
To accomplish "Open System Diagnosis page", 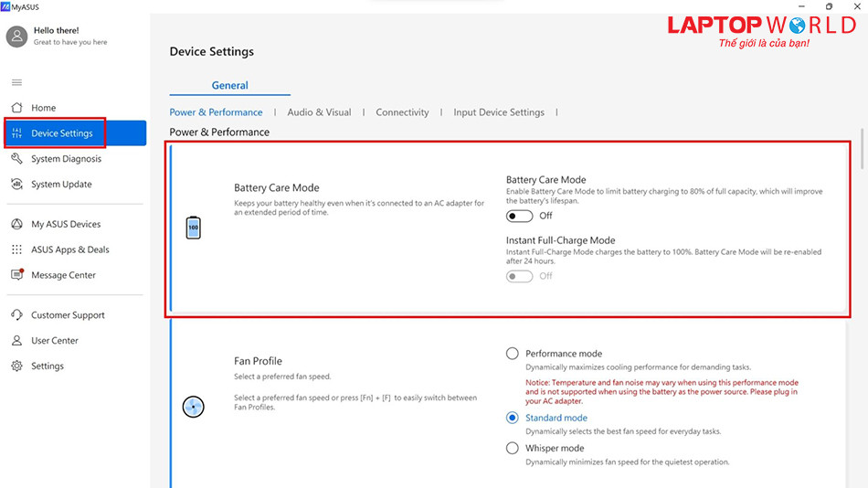I will click(66, 159).
